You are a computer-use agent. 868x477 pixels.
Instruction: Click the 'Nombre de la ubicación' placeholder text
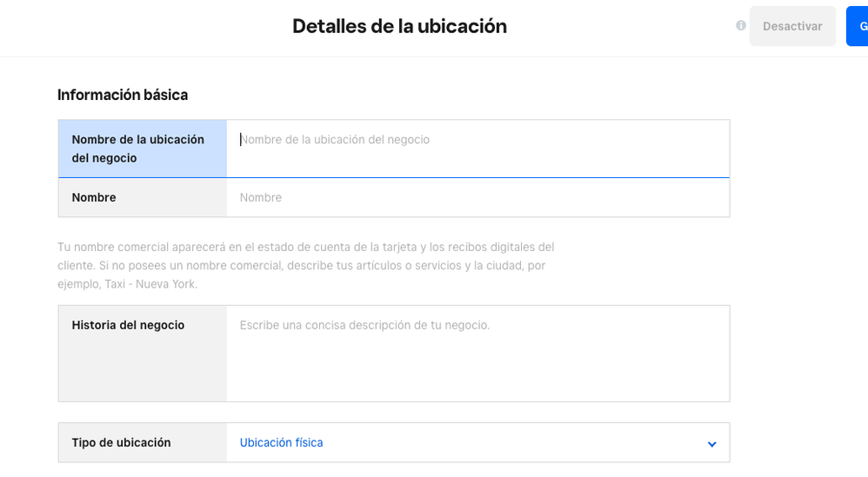point(335,140)
